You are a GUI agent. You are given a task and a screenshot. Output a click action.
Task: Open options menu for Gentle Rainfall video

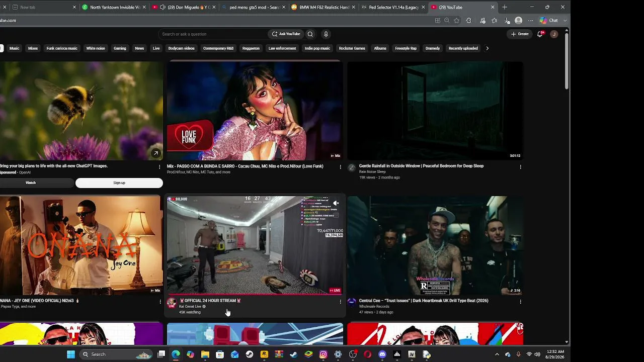[x=520, y=167]
